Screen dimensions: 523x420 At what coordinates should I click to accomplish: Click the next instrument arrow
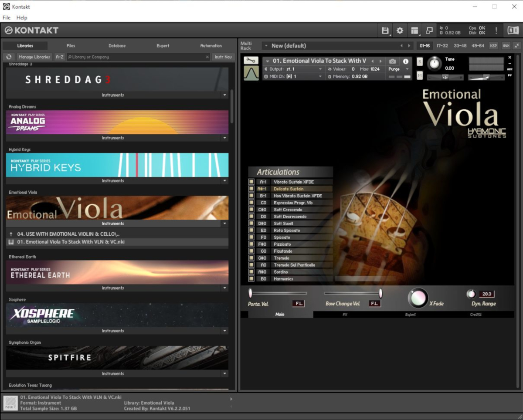point(380,61)
